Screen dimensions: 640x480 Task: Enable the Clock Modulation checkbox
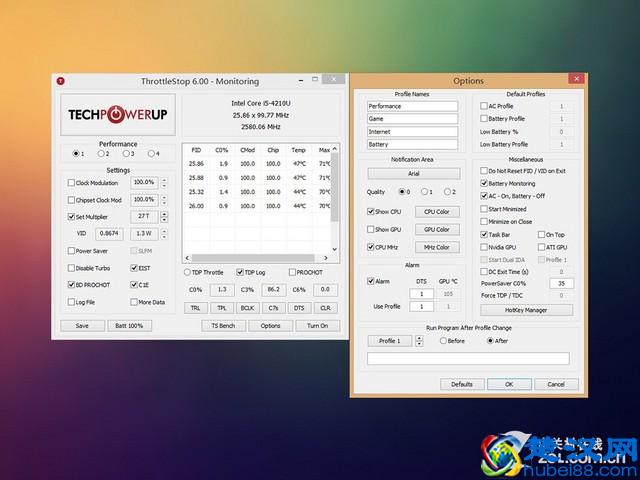[70, 183]
